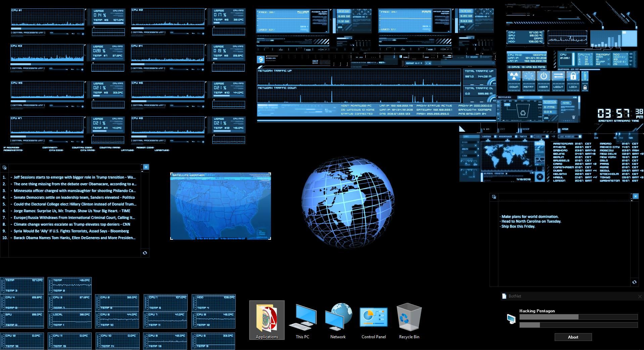Viewport: 644px width, 350px height.
Task: Click the small trash can icon under ARMED
Action: click(x=573, y=117)
